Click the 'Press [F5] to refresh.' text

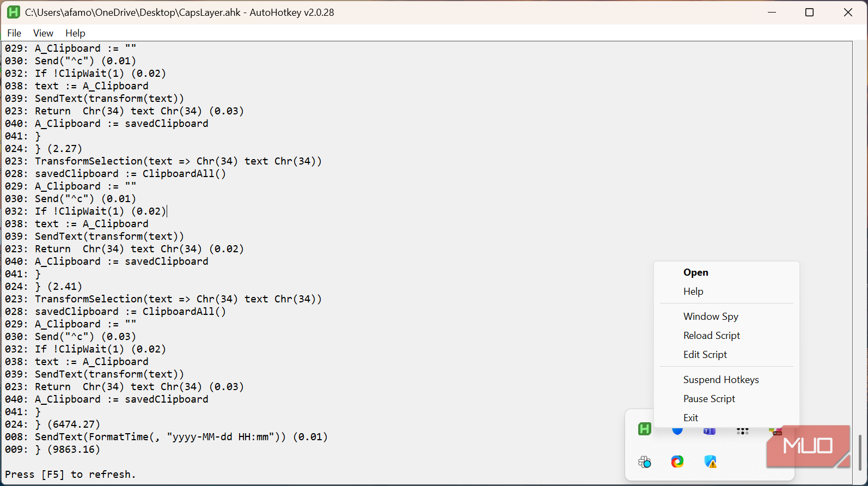pos(70,475)
